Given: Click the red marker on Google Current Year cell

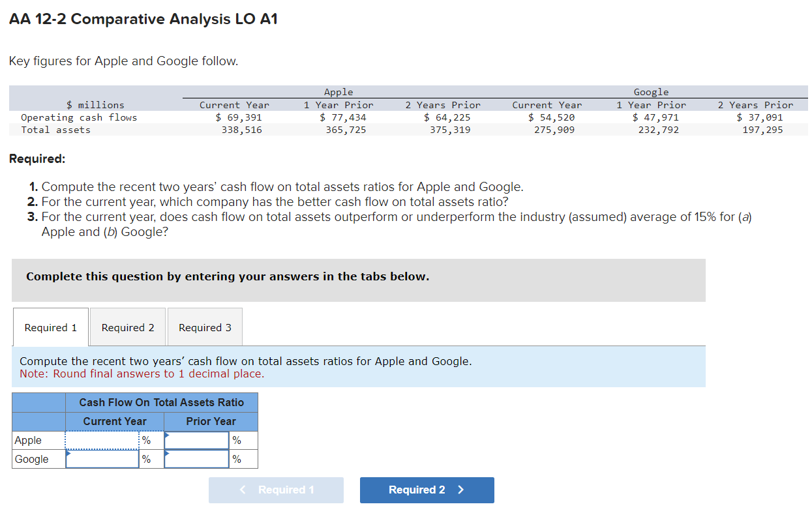Looking at the screenshot, I should click(68, 453).
